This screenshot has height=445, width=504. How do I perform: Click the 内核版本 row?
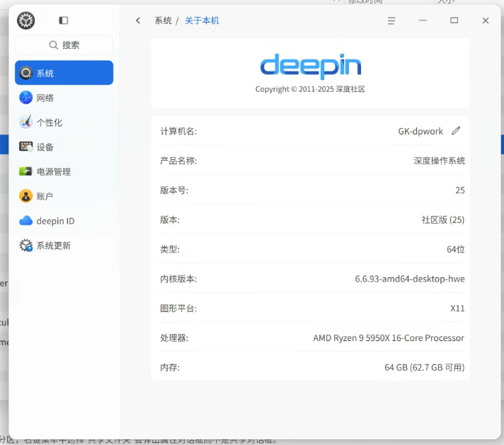(x=311, y=279)
